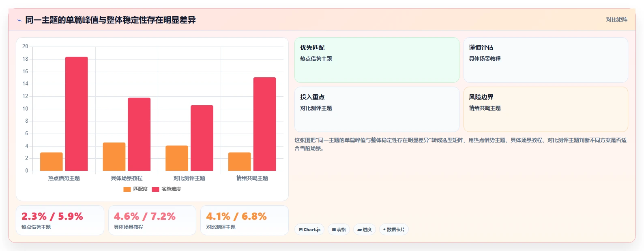Screen dimensions: 644x251
Task: Click the red bar for 对比测评主题
Action: (x=202, y=138)
